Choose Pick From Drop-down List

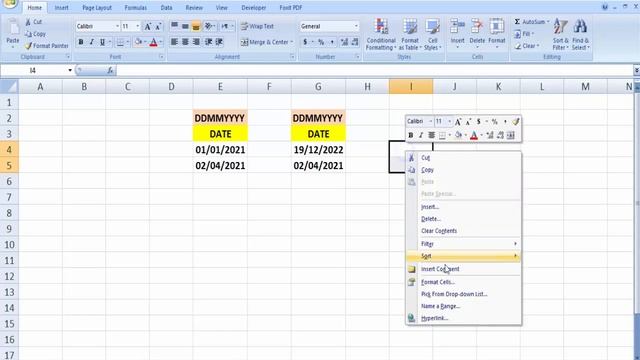pyautogui.click(x=464, y=294)
